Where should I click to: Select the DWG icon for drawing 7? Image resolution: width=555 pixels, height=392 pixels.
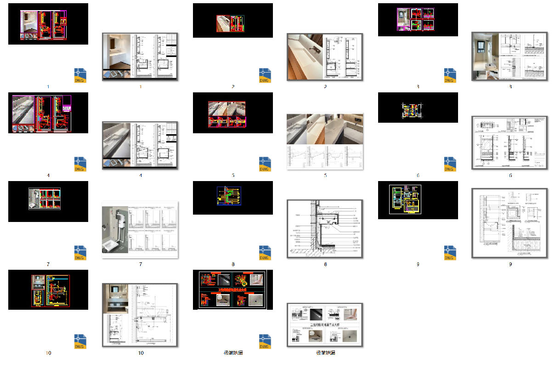[x=80, y=253]
